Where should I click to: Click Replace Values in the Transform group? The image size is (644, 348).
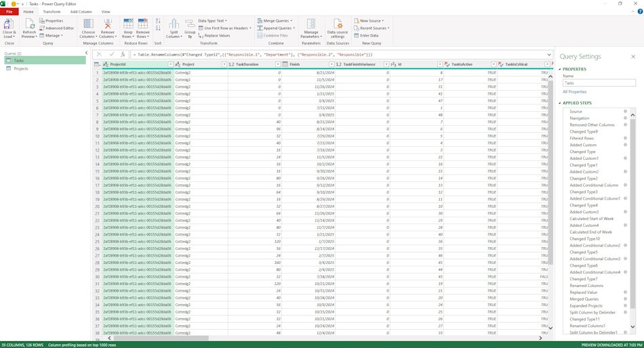[214, 35]
